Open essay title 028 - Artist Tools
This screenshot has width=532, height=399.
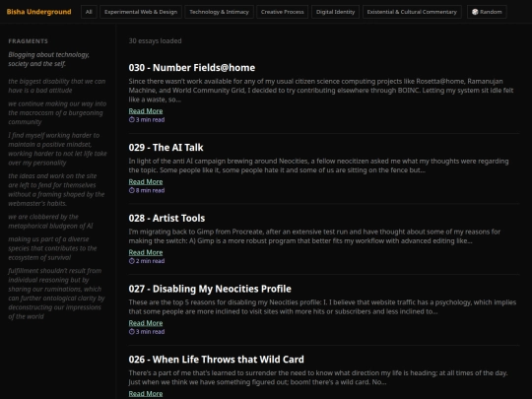166,218
